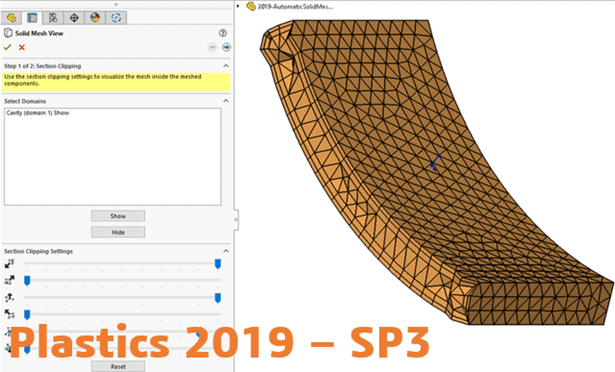This screenshot has width=615, height=372.
Task: Expand the 2019-AutomaticSolidMes flyout tree arrow
Action: [x=238, y=6]
